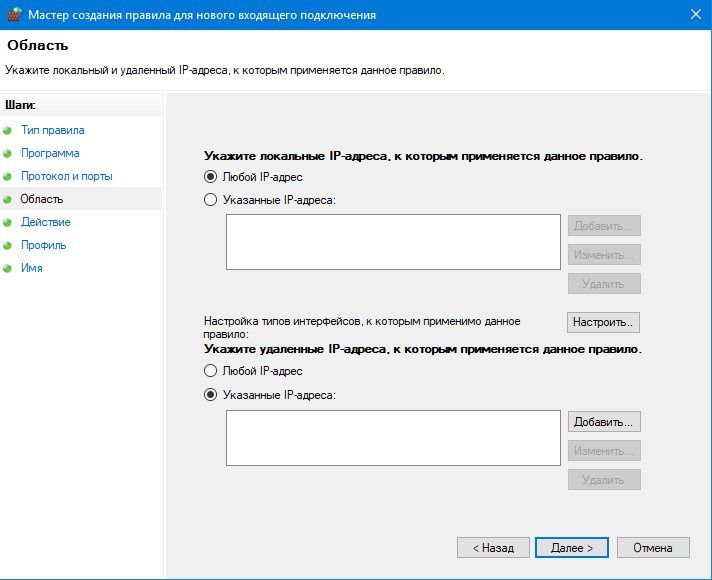Open the Действие step
This screenshot has height=580, width=712.
(45, 222)
